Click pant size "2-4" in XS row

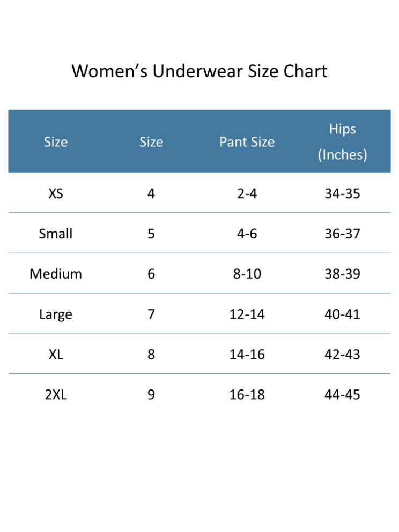[247, 193]
